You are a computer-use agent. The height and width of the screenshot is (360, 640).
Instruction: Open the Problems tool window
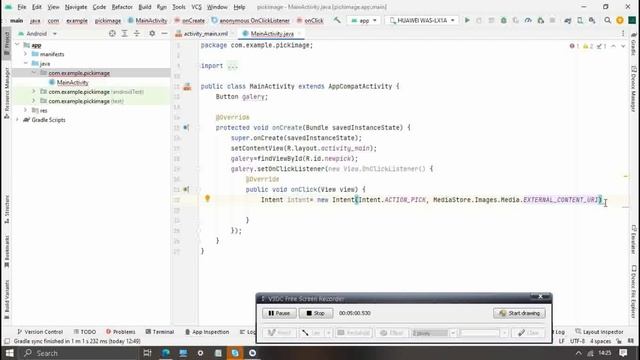[120, 332]
